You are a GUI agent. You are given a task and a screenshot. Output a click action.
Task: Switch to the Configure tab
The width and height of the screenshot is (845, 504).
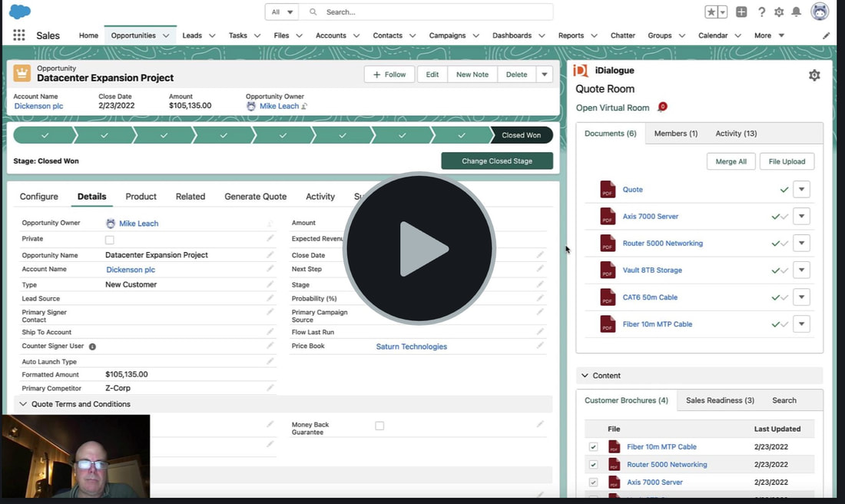point(39,197)
